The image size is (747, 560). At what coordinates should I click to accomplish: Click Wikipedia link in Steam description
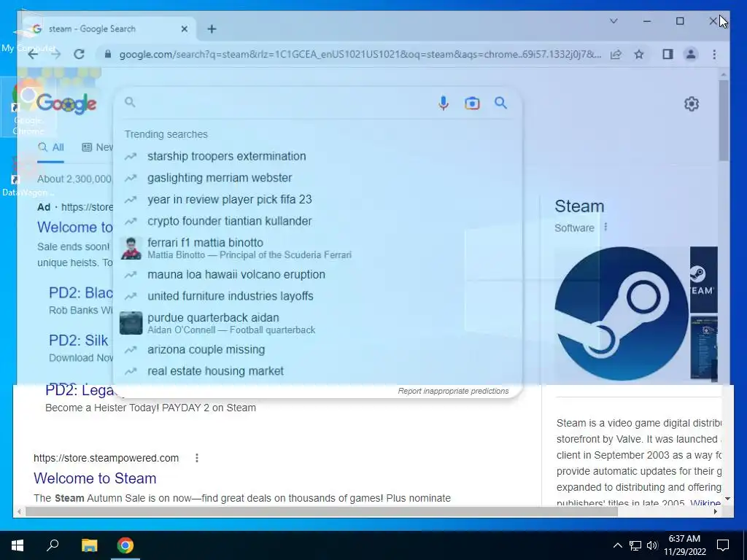[705, 503]
